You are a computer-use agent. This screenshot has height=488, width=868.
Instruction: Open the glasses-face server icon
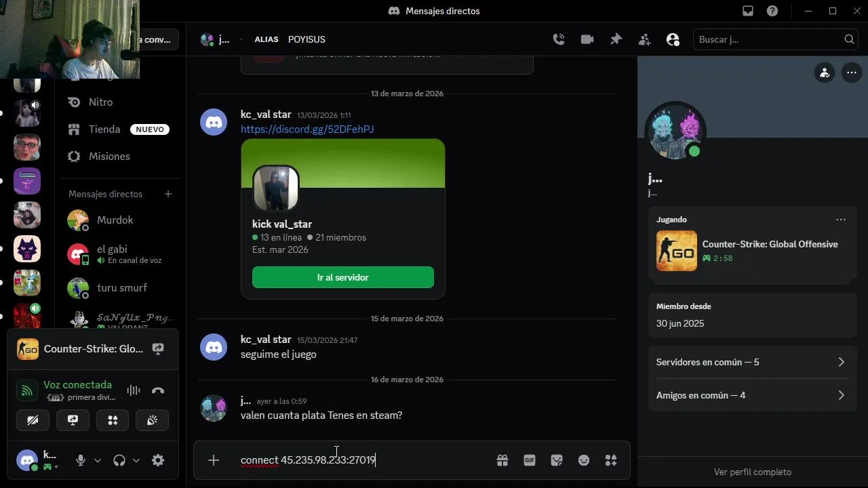27,147
